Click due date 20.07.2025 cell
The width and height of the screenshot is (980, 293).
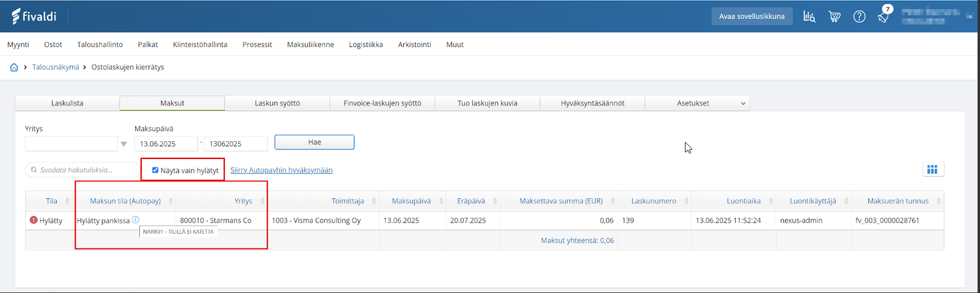click(468, 220)
